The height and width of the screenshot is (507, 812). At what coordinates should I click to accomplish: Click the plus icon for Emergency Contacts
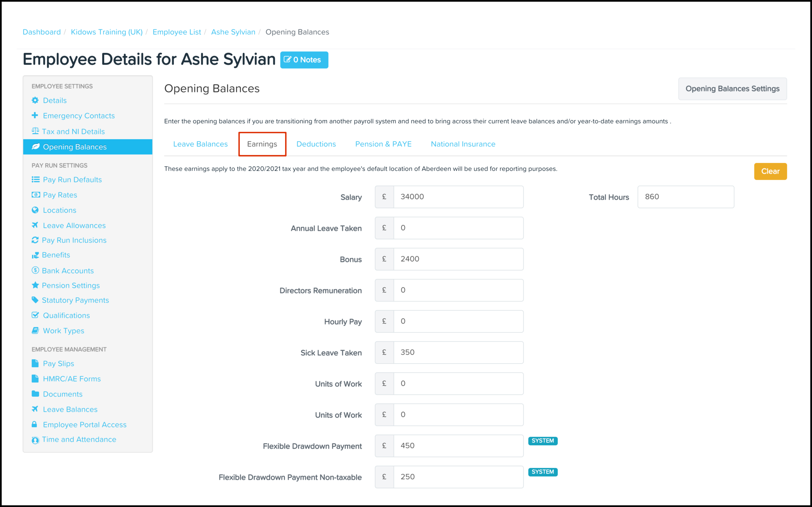(35, 115)
